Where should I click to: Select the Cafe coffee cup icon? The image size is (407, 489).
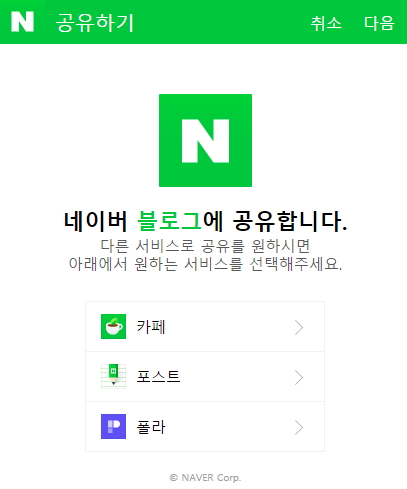coord(113,326)
